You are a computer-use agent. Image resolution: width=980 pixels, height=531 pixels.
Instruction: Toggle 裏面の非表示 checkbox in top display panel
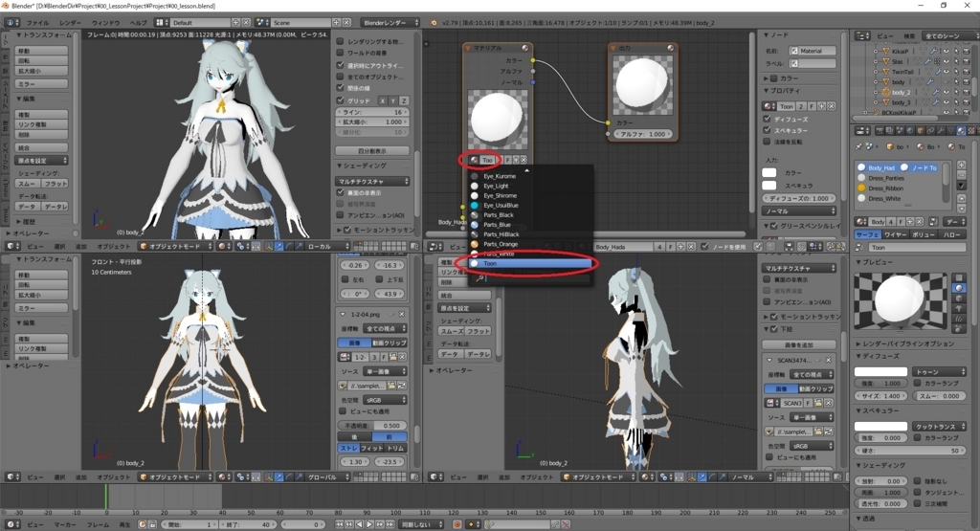point(341,192)
